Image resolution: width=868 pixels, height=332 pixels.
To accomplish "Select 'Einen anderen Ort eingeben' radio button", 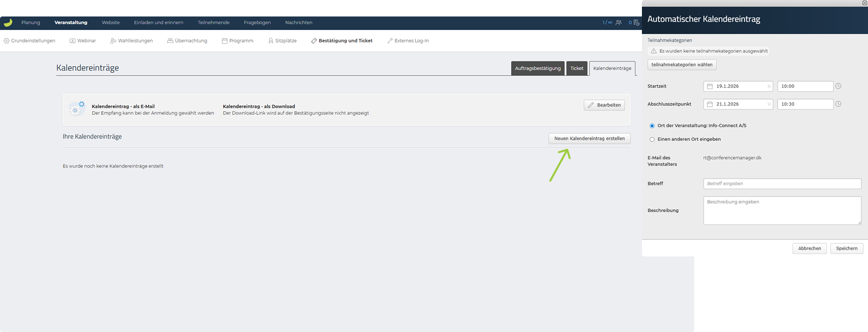I will [652, 140].
